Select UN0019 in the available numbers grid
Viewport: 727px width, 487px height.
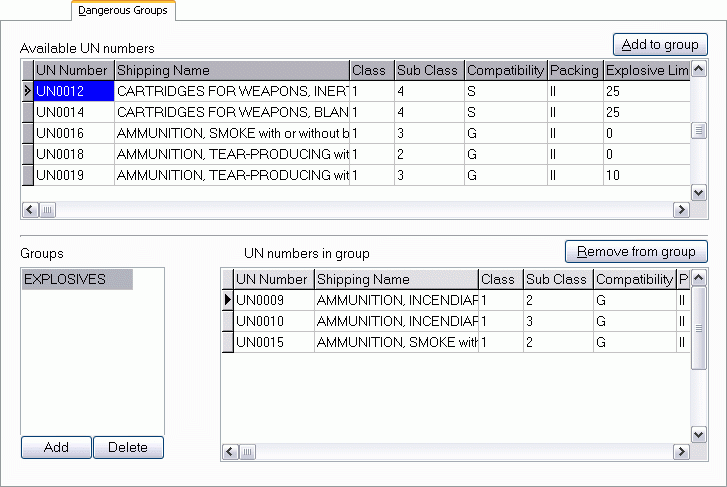73,175
